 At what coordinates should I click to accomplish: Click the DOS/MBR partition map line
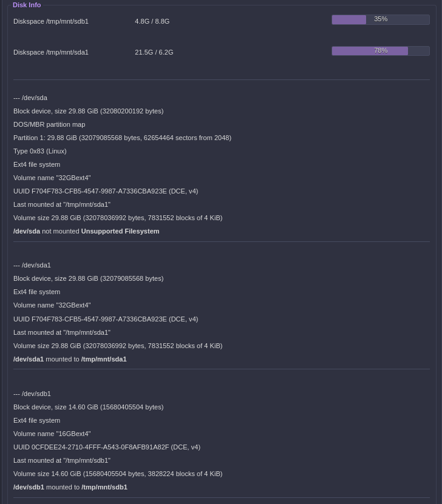tap(49, 124)
